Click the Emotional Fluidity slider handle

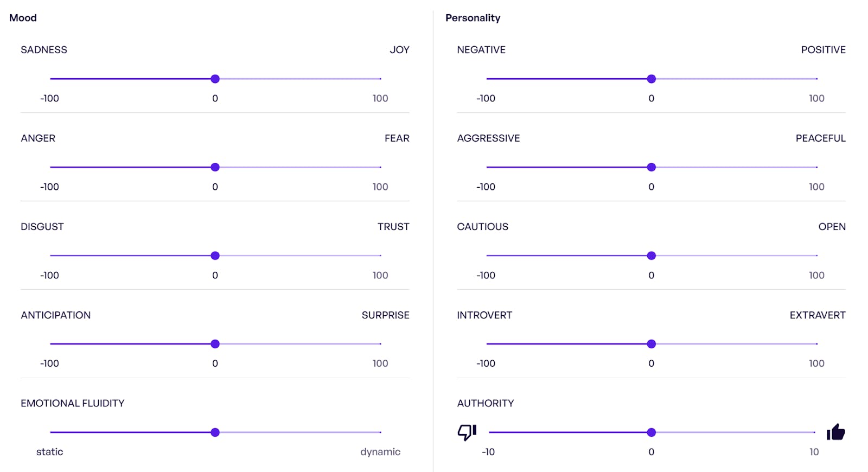[215, 432]
